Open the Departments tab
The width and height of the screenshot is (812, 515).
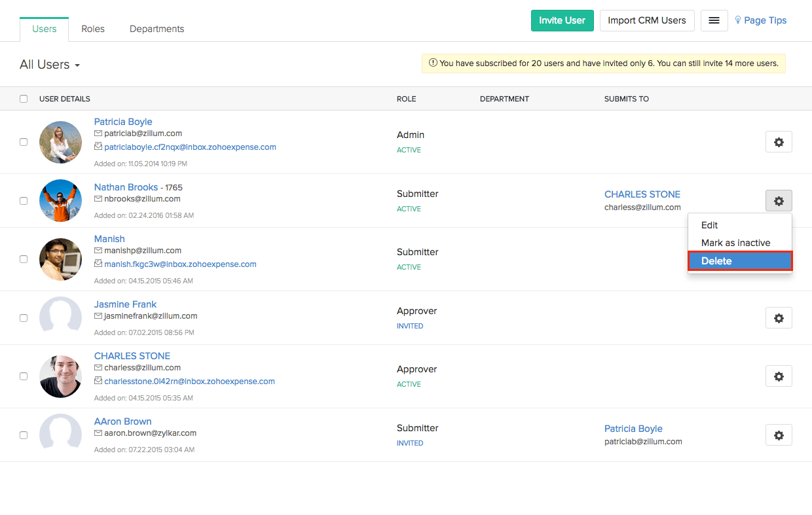pyautogui.click(x=157, y=29)
